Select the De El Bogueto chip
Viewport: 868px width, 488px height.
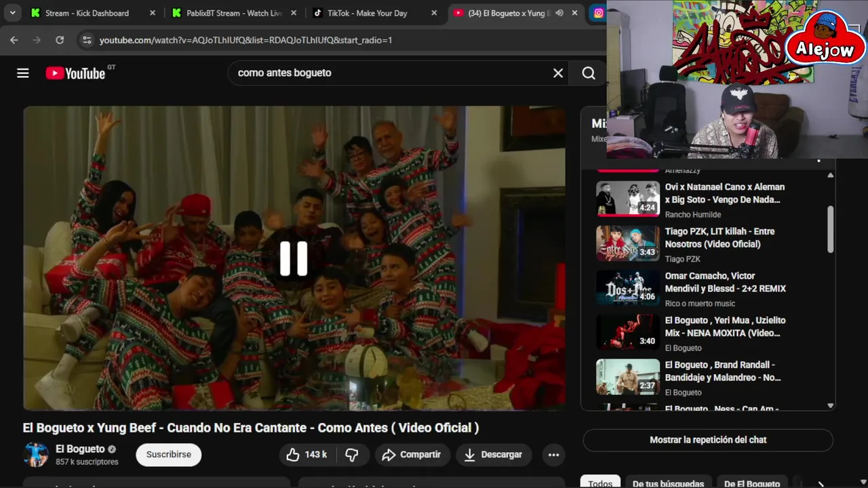click(751, 483)
